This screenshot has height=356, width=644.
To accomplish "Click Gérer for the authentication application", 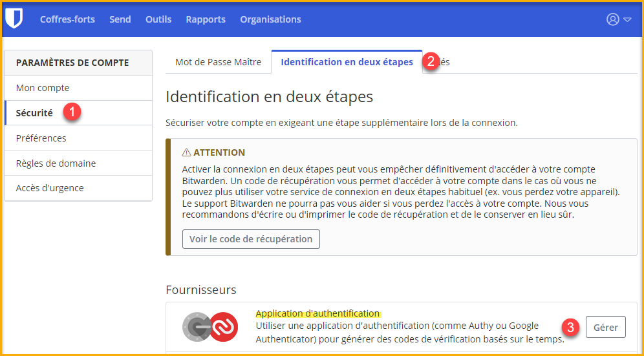I will pyautogui.click(x=606, y=327).
